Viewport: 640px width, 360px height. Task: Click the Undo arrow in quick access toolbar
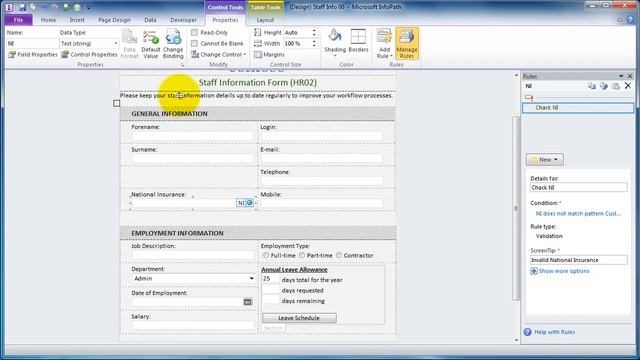pos(44,7)
